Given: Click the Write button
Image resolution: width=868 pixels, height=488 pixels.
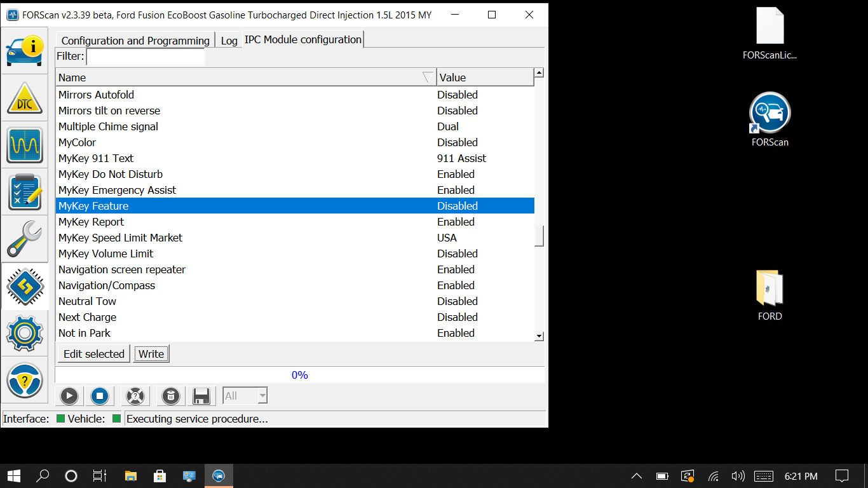Looking at the screenshot, I should [151, 354].
